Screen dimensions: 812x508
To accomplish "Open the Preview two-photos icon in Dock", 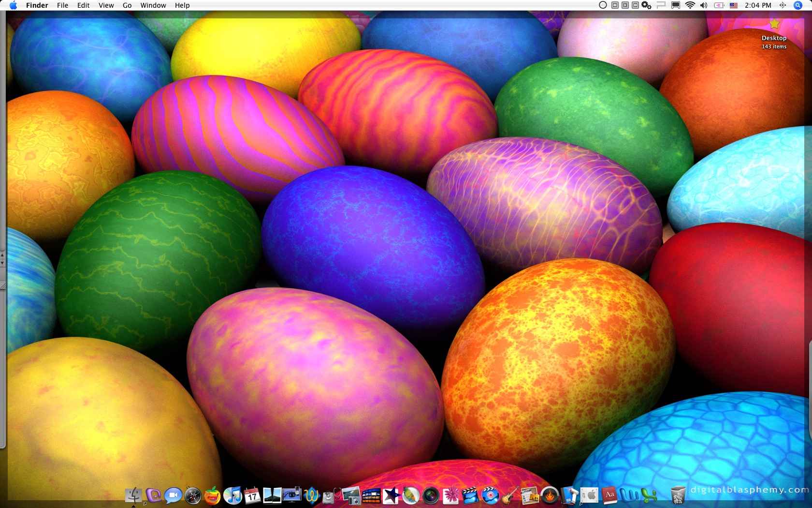I will tap(272, 495).
